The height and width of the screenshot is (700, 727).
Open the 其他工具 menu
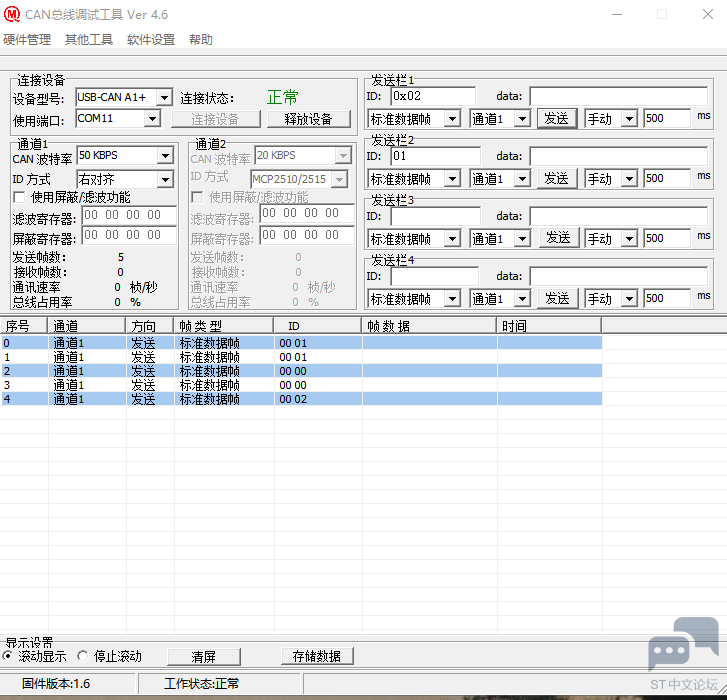click(89, 40)
